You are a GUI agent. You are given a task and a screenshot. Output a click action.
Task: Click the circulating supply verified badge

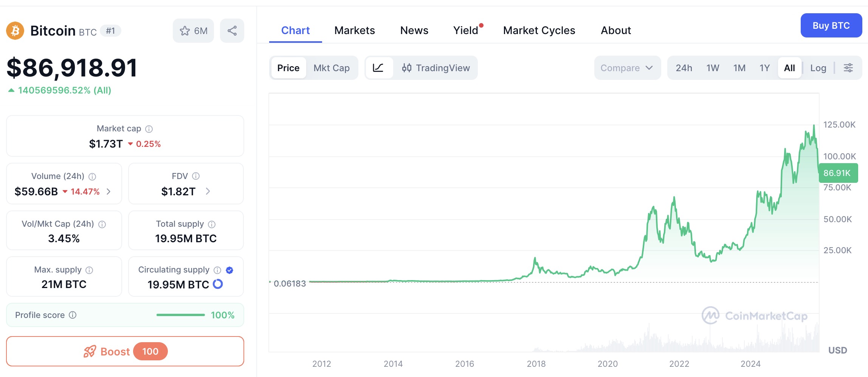pos(229,270)
